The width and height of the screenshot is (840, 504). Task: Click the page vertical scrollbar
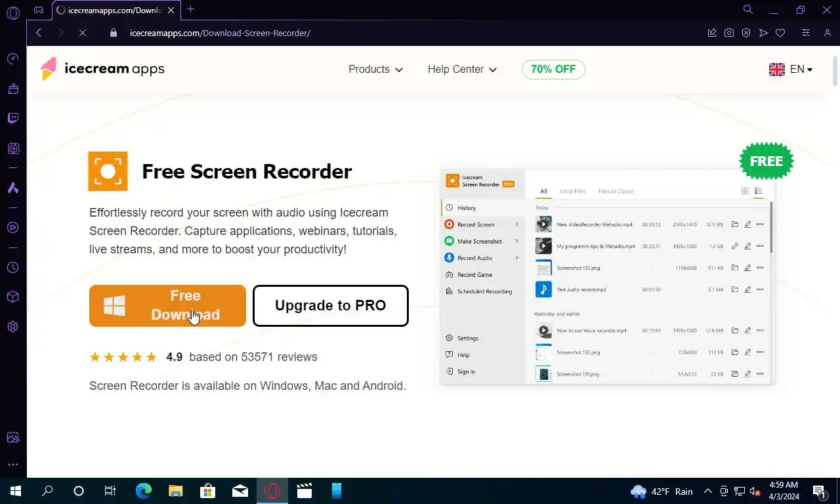(835, 70)
